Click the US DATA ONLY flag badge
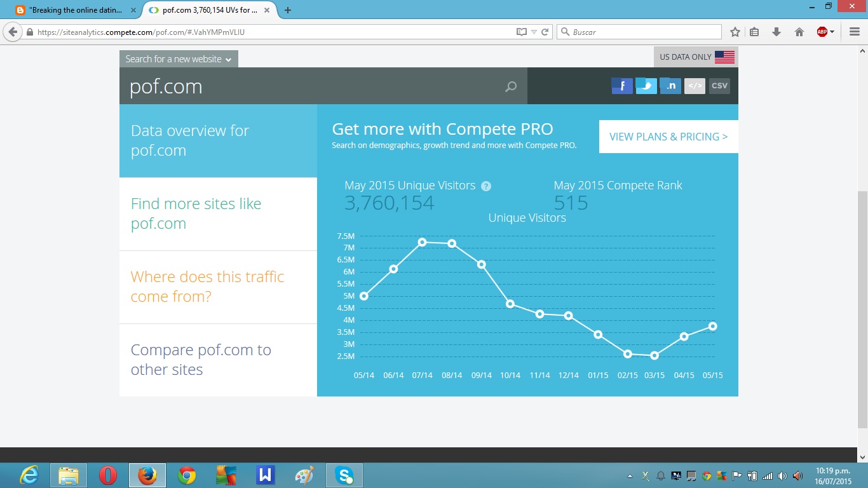 pos(696,57)
